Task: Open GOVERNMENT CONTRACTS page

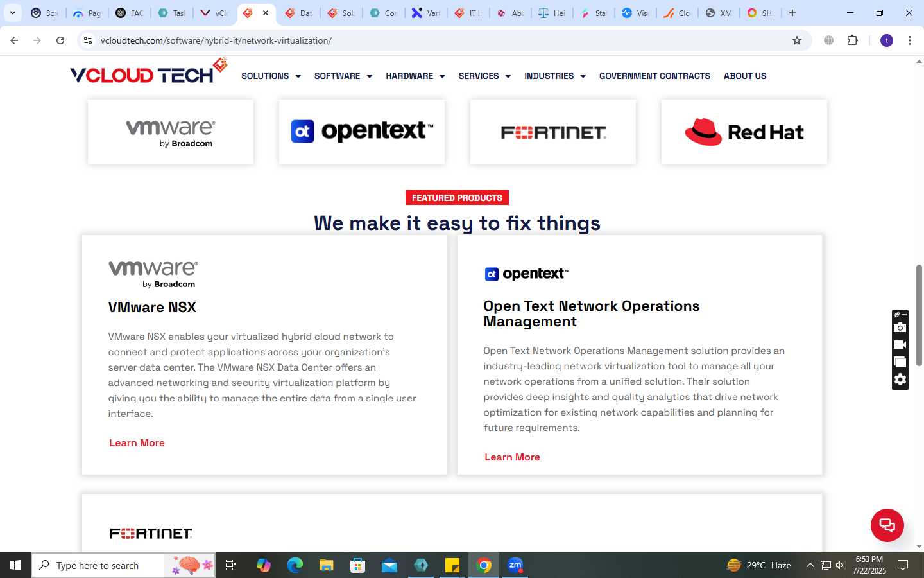Action: [x=654, y=76]
